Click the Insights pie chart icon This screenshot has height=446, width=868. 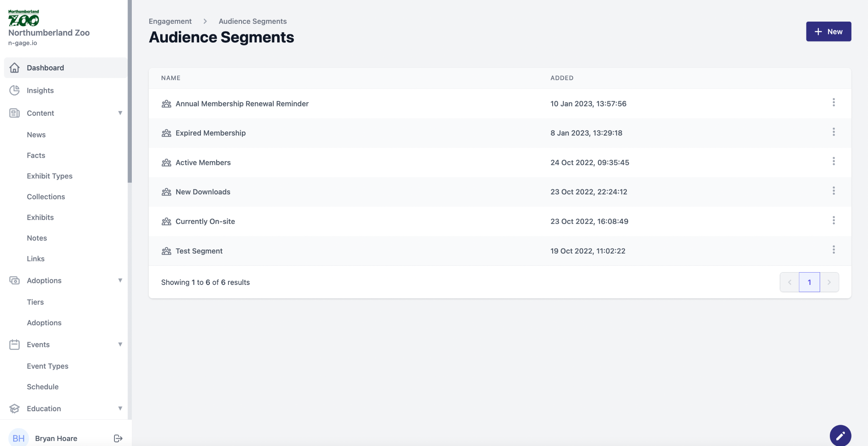[x=14, y=90]
